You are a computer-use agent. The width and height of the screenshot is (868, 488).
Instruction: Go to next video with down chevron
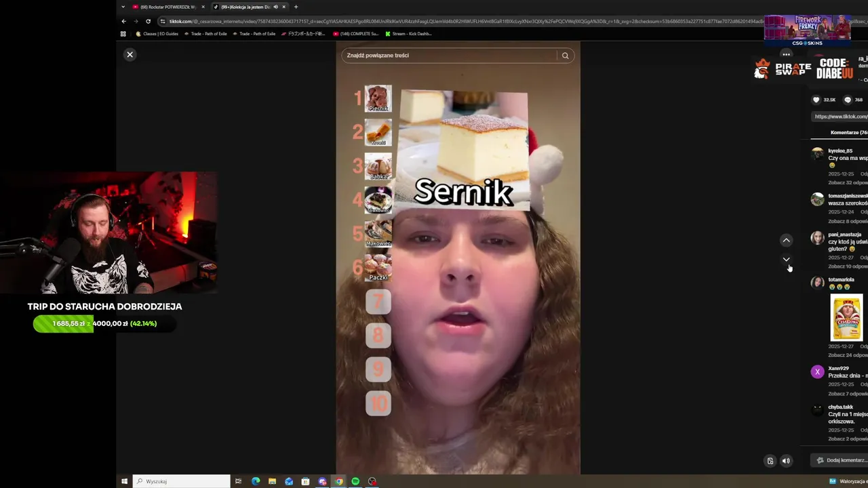click(786, 259)
